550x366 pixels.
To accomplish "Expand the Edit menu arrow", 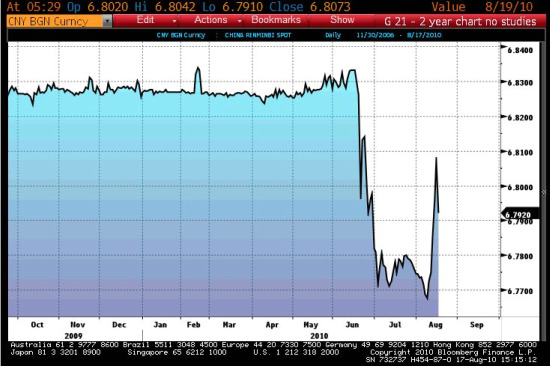I will click(174, 21).
